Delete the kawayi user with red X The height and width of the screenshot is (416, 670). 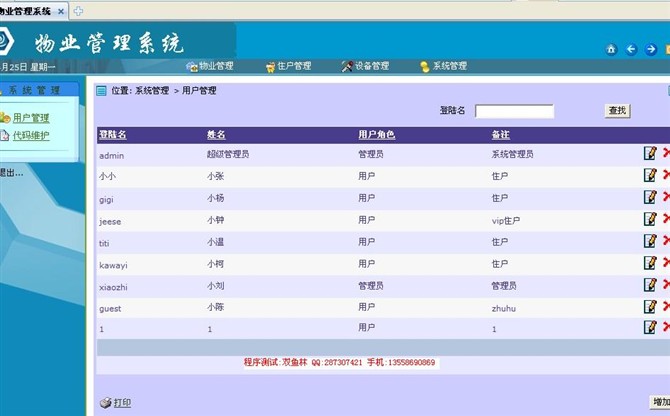click(x=666, y=262)
